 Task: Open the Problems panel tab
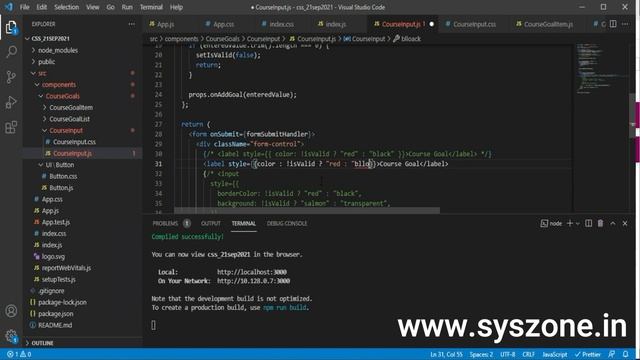tap(165, 223)
